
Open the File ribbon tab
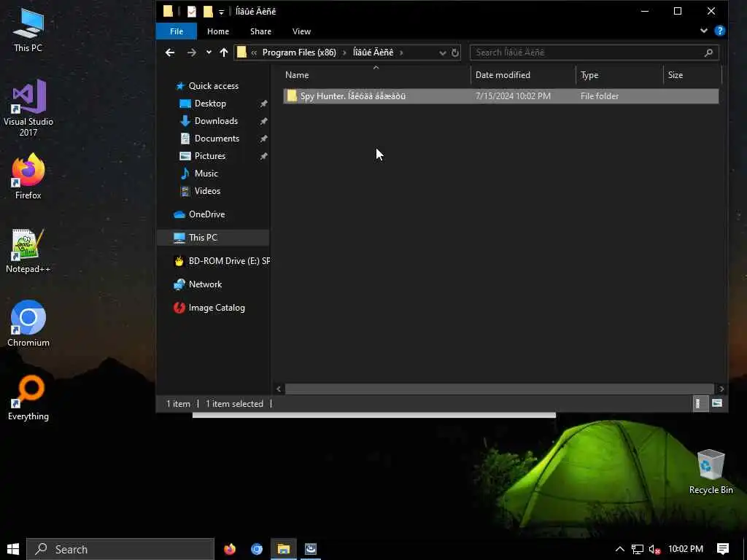177,31
